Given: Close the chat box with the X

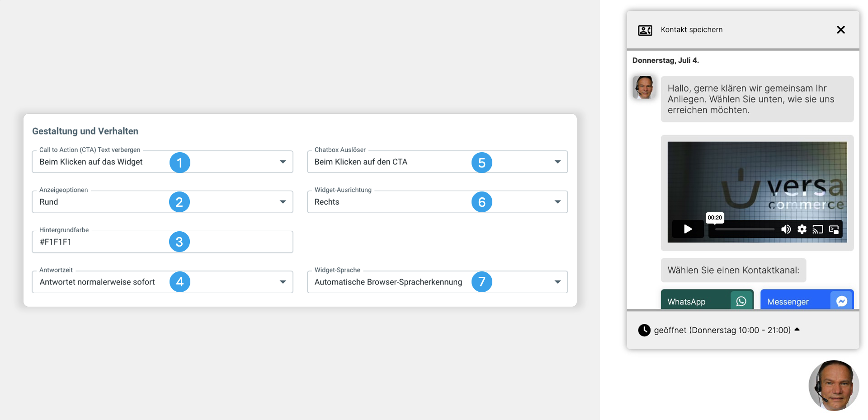Looking at the screenshot, I should pyautogui.click(x=841, y=30).
